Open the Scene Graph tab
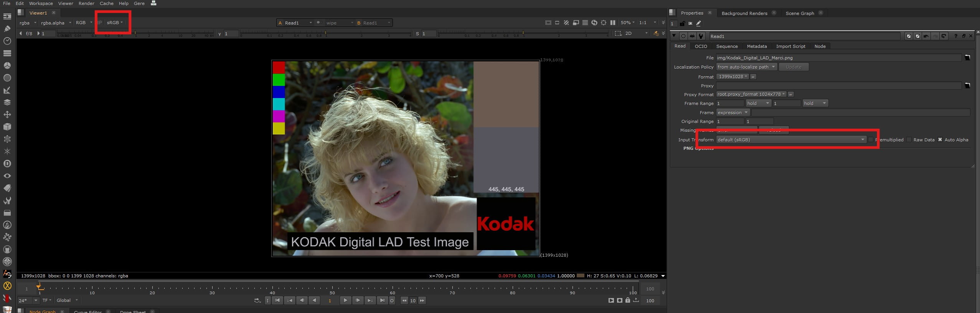The width and height of the screenshot is (980, 313). tap(800, 13)
